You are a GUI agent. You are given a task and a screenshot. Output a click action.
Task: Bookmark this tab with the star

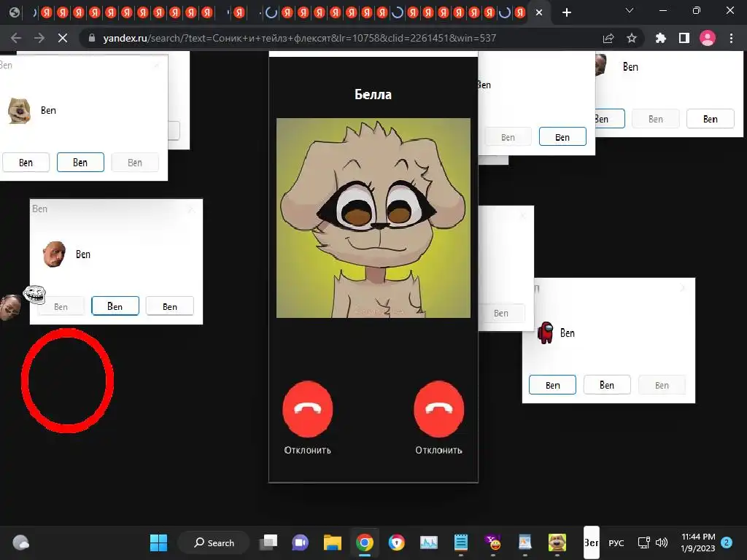632,38
